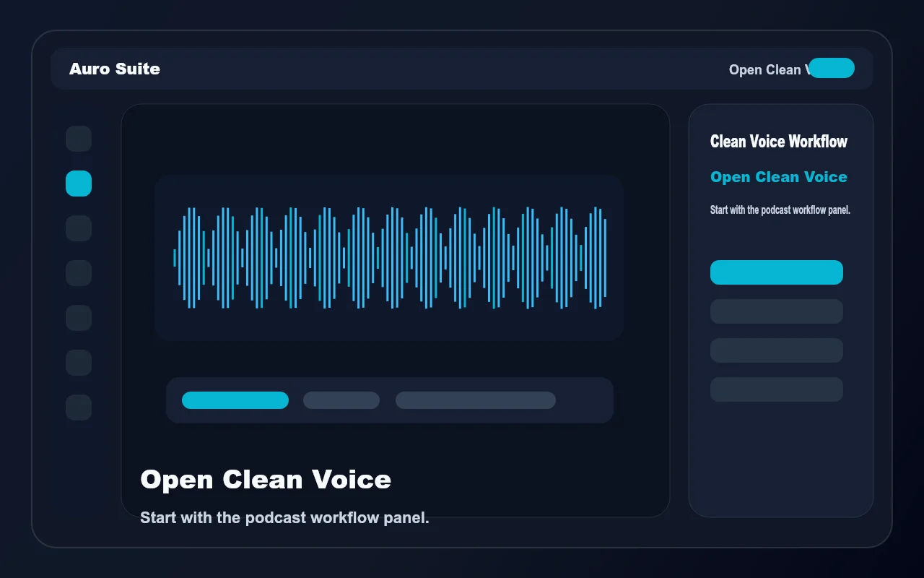
Task: Select the highlighted cyan sidebar square icon
Action: 79,184
